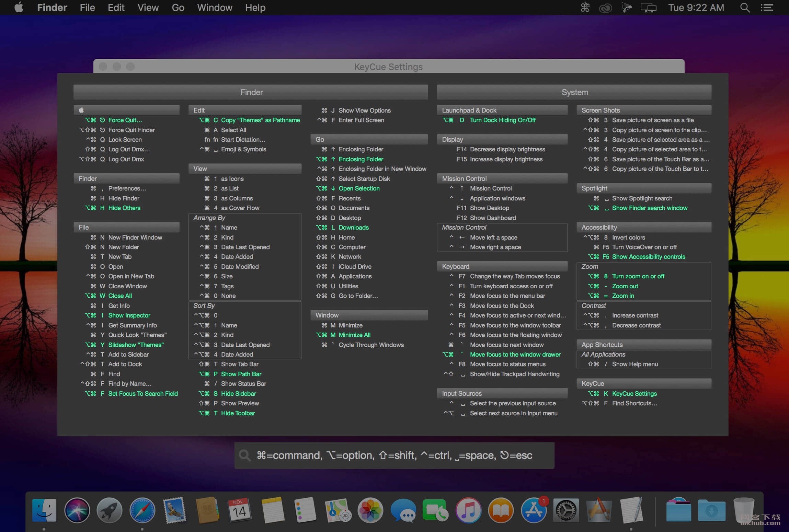Click the displays icon in menu bar
Screen dimensions: 789x532
[648, 8]
